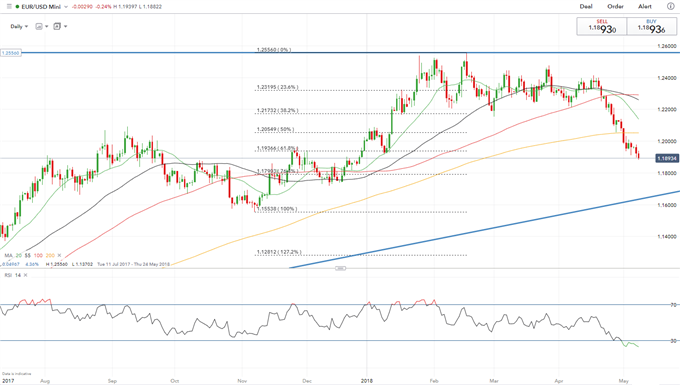
Task: Click the 1.15538 (100%) Fibonacci label
Action: click(277, 209)
